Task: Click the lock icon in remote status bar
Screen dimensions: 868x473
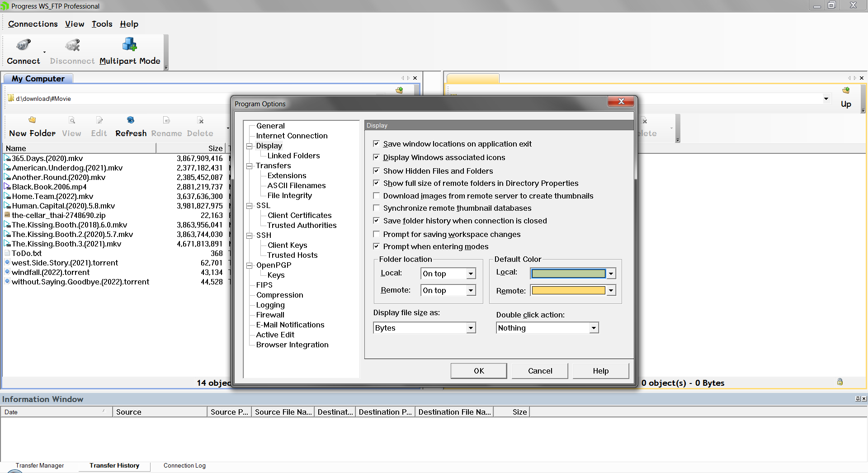Action: [x=840, y=382]
